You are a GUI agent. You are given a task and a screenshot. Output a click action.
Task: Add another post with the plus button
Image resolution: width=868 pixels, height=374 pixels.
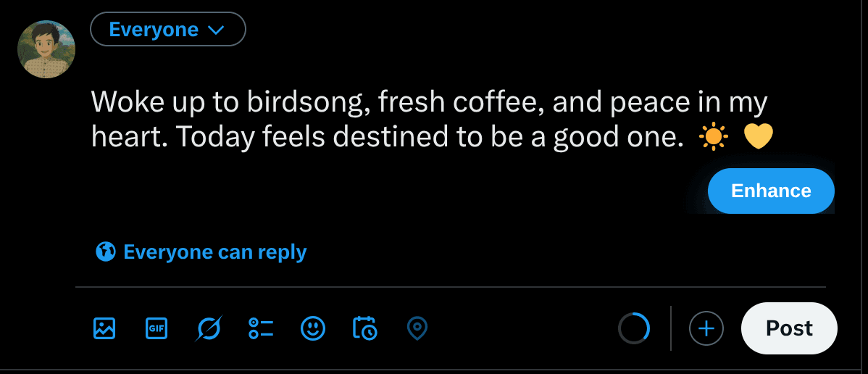point(706,328)
